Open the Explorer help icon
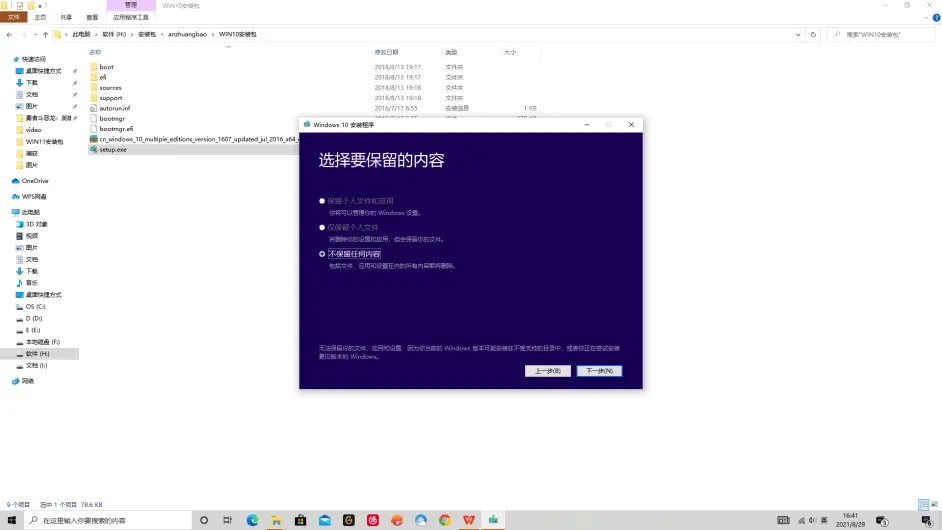Screen dimensions: 942x530 tap(936, 17)
